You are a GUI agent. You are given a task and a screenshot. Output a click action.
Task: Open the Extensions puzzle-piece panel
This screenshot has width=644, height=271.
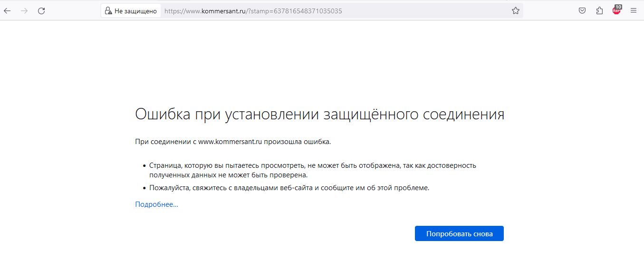[599, 10]
